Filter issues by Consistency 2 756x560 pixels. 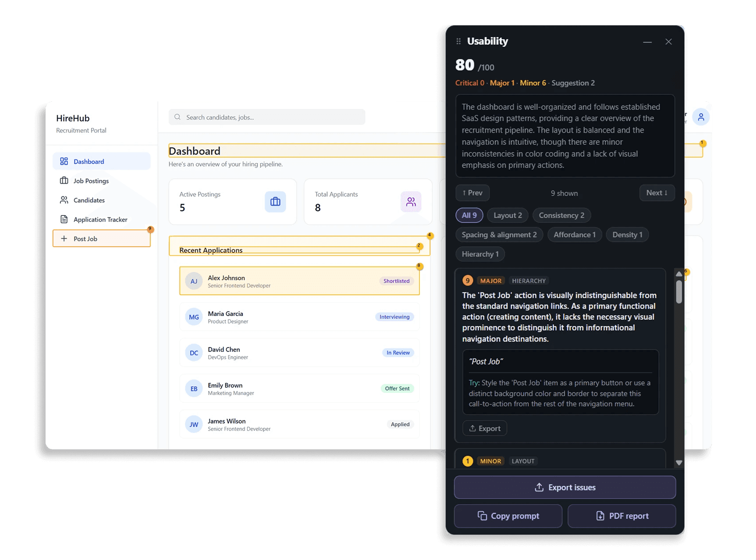click(x=562, y=215)
